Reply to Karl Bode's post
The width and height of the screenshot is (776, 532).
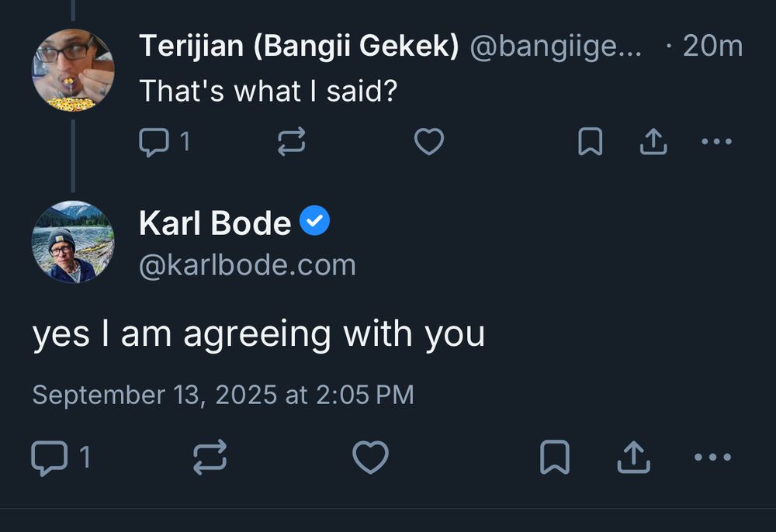click(x=50, y=458)
